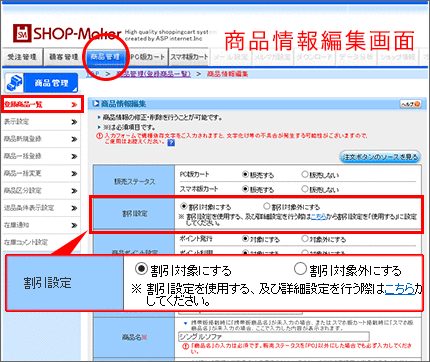Select 販売しない for スマホ版カート
This screenshot has width=430, height=362.
(x=305, y=189)
